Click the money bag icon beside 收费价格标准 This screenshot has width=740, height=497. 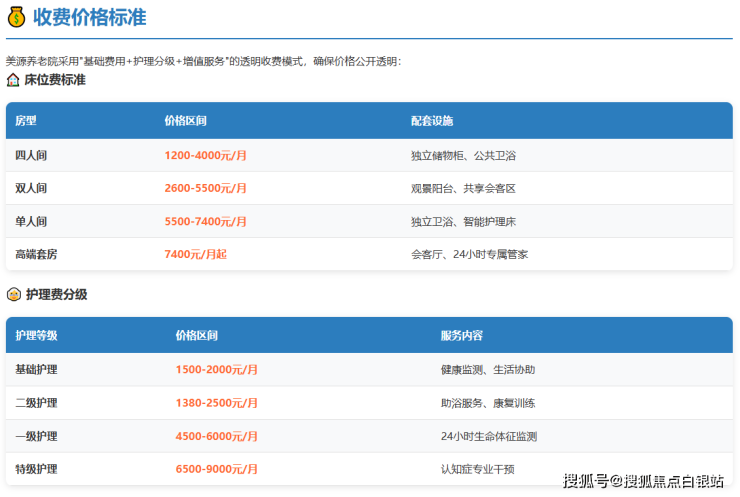[16, 17]
